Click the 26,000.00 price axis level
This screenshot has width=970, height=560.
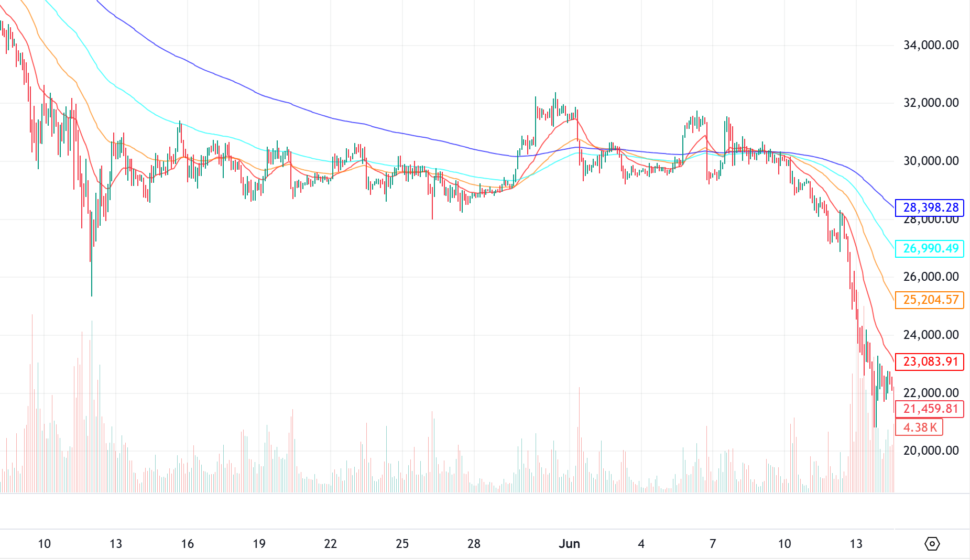tap(931, 277)
